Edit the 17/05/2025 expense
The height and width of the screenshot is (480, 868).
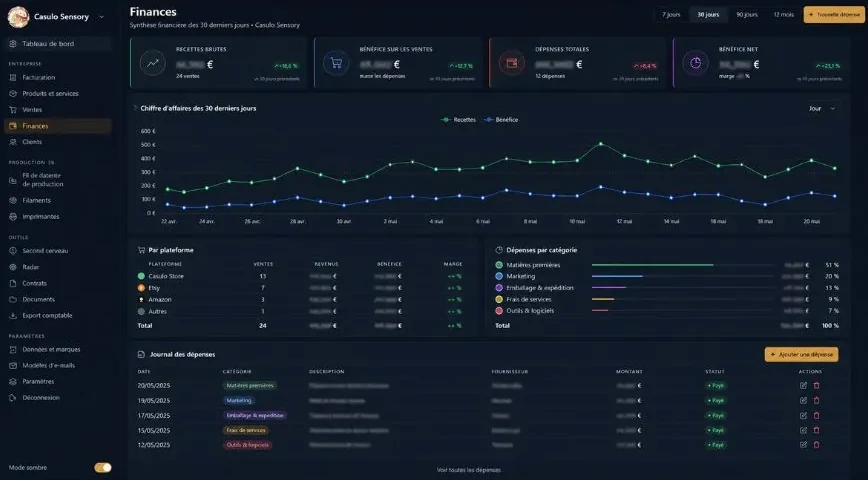803,415
